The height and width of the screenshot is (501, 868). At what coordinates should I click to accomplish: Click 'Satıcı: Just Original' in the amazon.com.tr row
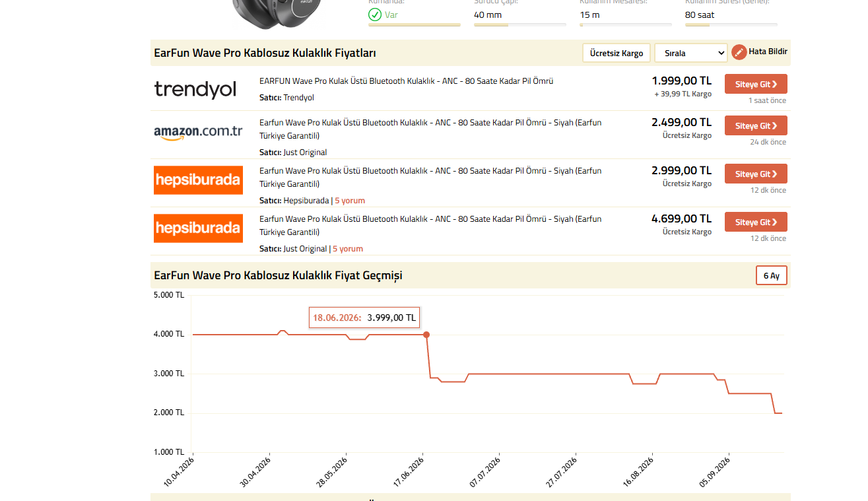pyautogui.click(x=293, y=152)
